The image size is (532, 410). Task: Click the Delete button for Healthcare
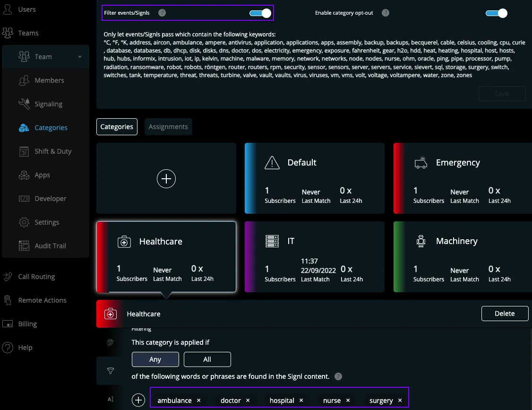tap(505, 314)
